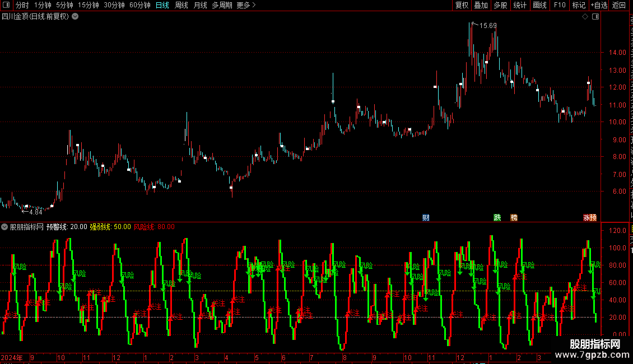Expand the 更多 timeframe options
The height and width of the screenshot is (364, 633).
(246, 5)
